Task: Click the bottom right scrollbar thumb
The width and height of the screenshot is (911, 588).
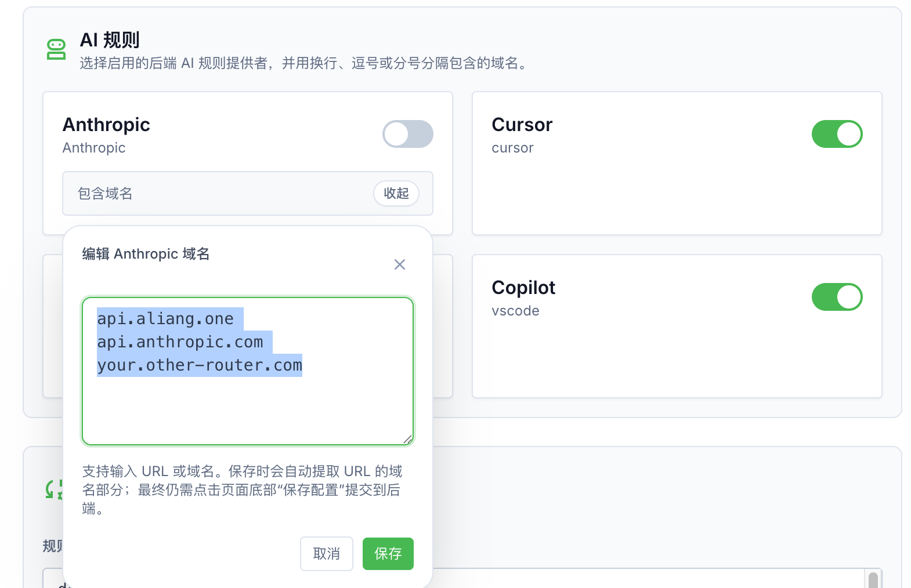Action: tap(873, 580)
